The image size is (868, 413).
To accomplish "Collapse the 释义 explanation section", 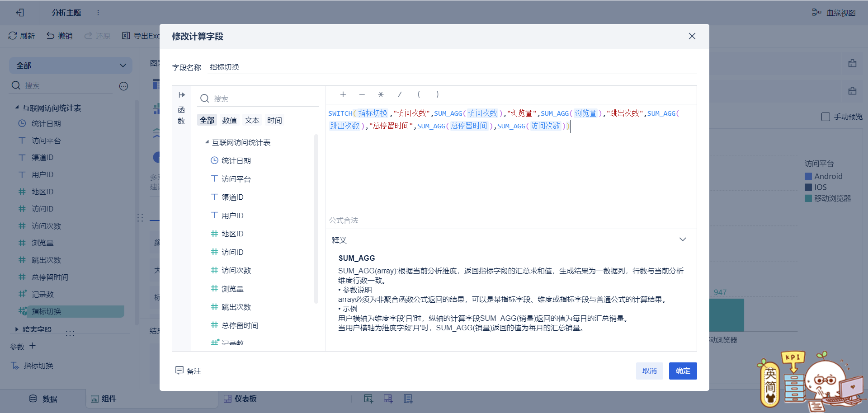I will coord(683,239).
